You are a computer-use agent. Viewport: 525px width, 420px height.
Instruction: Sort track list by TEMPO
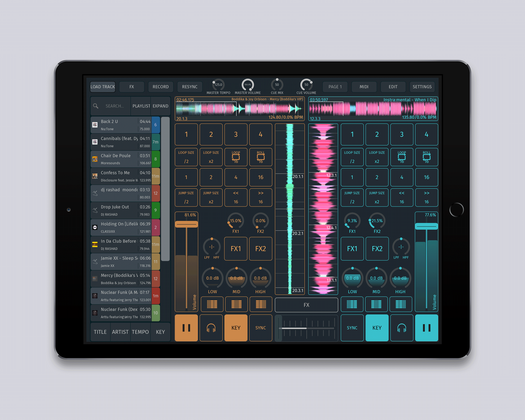pos(140,332)
